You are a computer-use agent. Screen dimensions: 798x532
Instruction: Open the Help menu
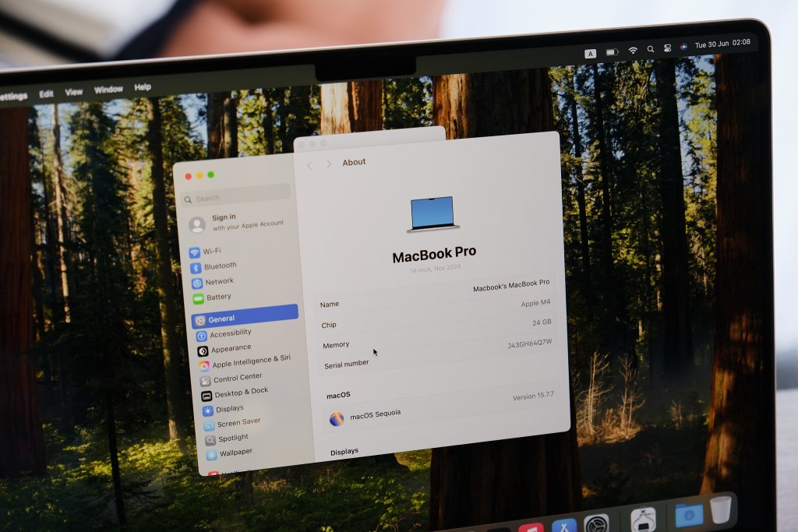(x=143, y=87)
